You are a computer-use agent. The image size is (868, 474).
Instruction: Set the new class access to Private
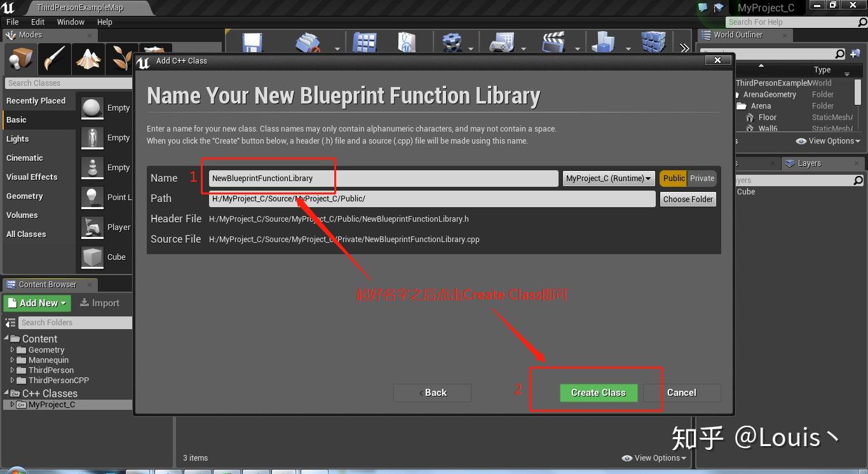pyautogui.click(x=702, y=178)
